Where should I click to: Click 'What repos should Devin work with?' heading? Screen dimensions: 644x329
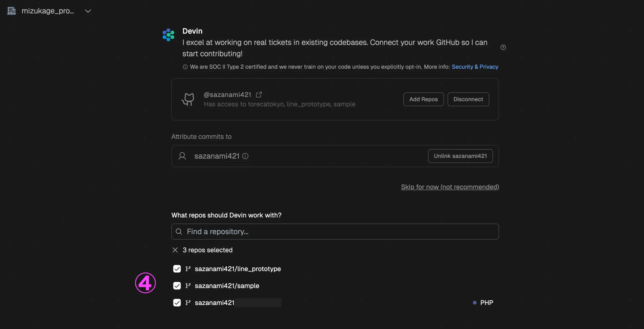pos(226,215)
